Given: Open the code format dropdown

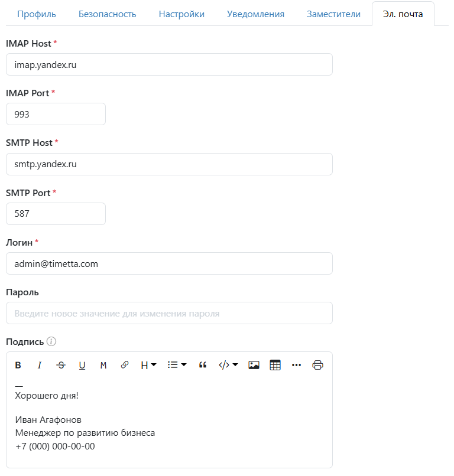Looking at the screenshot, I should [x=228, y=365].
